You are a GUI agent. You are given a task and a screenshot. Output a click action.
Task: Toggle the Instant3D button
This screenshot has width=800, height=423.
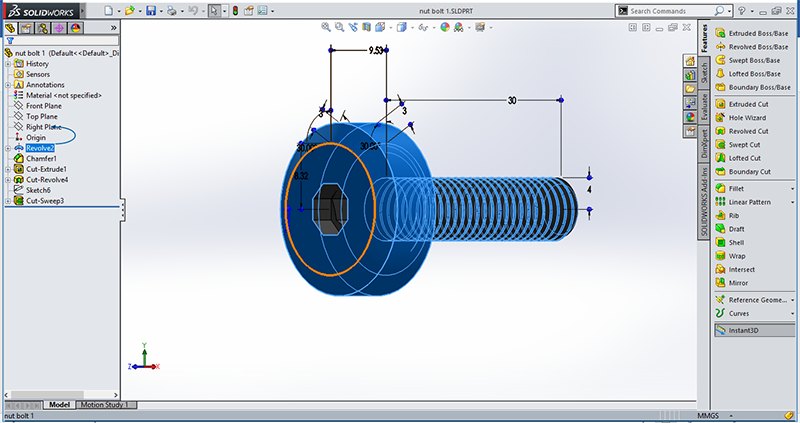click(754, 330)
